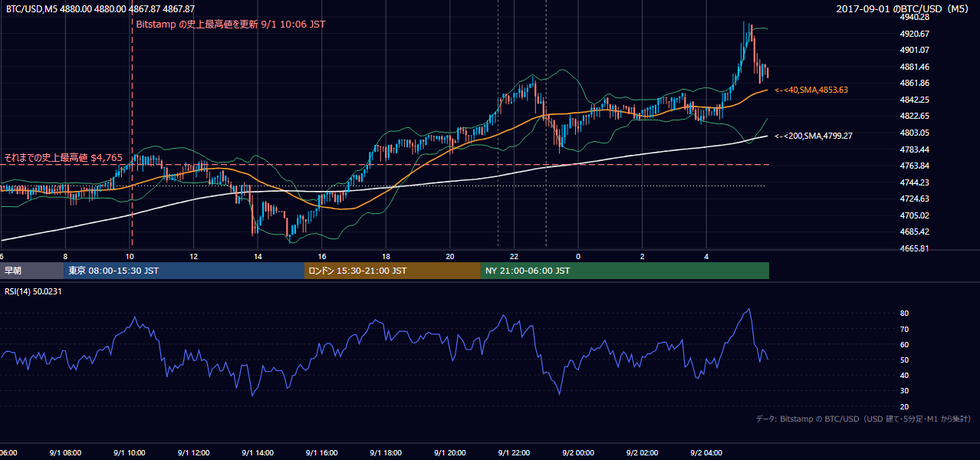Viewport: 980px width, 460px height.
Task: Click the 9/1 22:00 date label
Action: pyautogui.click(x=514, y=453)
